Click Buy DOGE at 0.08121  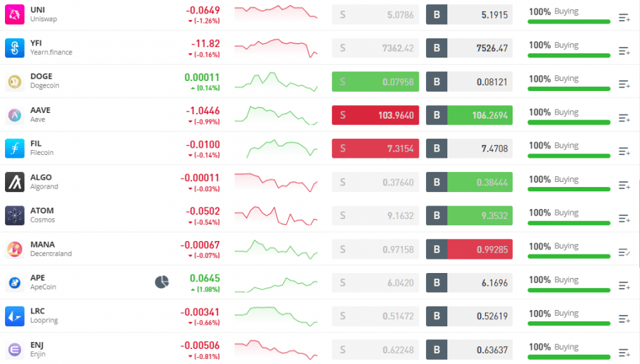(x=469, y=82)
